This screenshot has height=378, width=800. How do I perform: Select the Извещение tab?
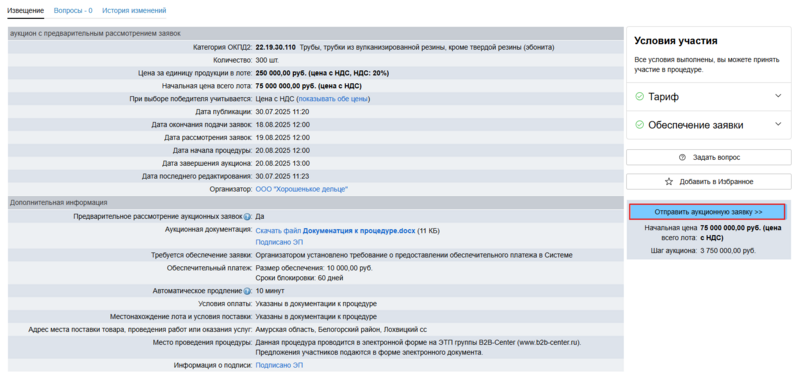coord(26,10)
